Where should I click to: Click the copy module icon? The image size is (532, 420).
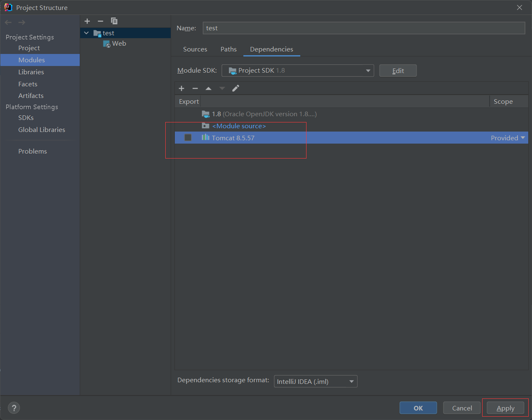coord(114,21)
